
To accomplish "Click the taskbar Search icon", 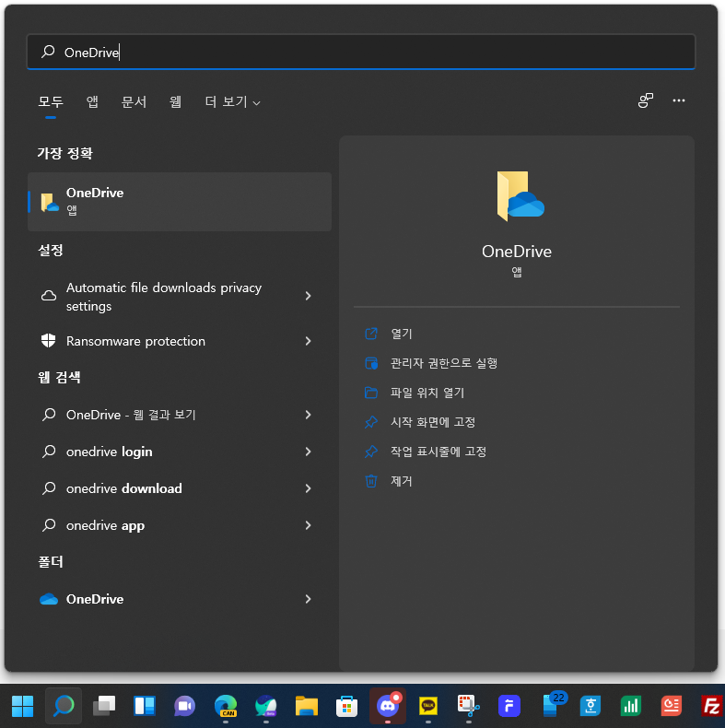I will [x=64, y=706].
